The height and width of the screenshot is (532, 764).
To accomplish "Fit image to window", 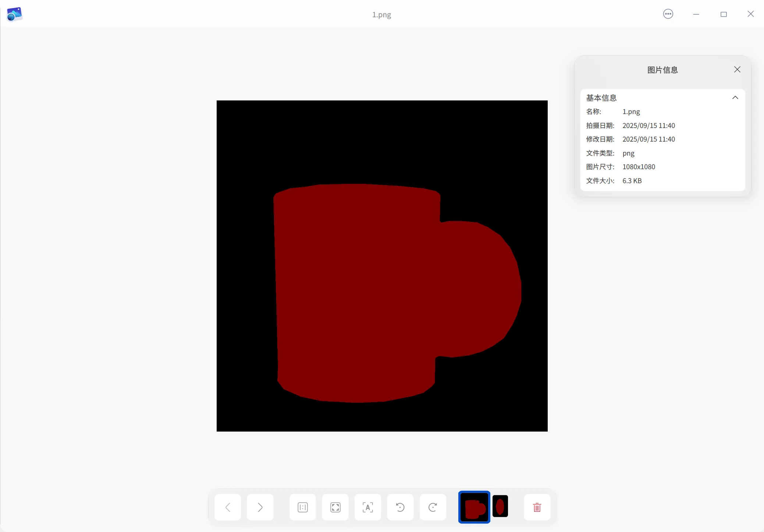I will coord(335,507).
